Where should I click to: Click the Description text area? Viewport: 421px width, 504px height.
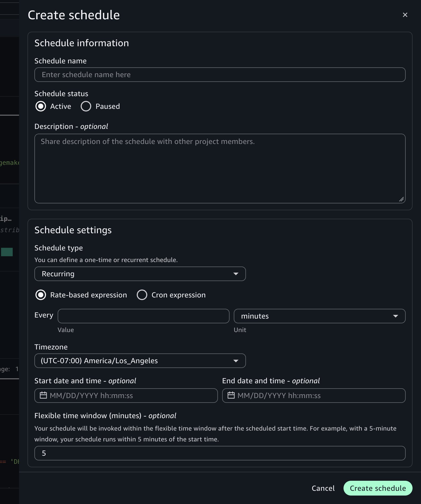point(220,169)
